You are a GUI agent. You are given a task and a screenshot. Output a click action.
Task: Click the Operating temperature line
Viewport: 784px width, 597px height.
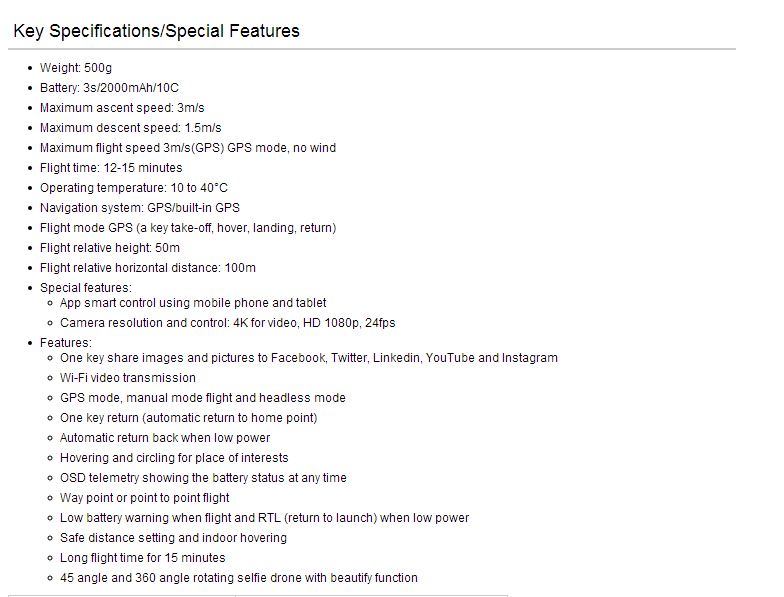click(134, 188)
